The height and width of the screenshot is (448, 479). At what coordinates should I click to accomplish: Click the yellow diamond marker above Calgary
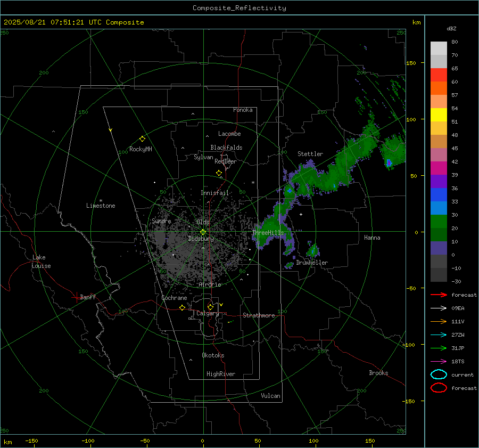pos(210,307)
